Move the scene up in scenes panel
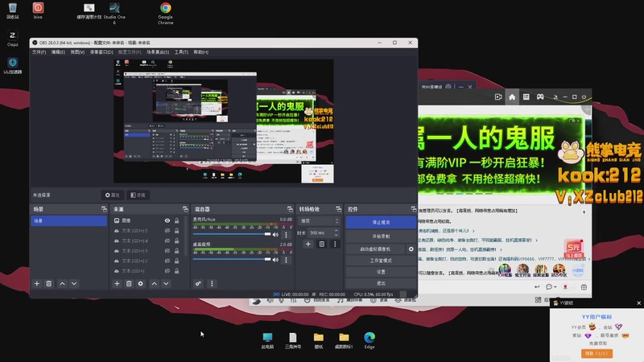The width and height of the screenshot is (644, 362). click(62, 284)
